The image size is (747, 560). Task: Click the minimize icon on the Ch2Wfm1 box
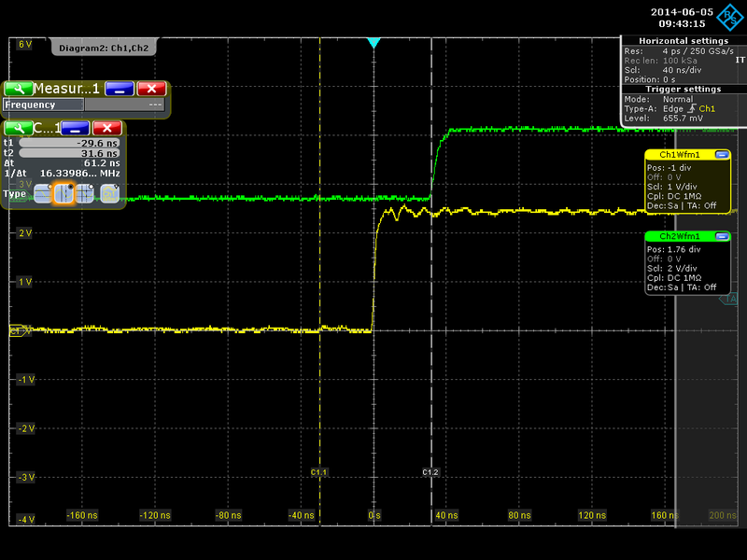click(x=722, y=236)
